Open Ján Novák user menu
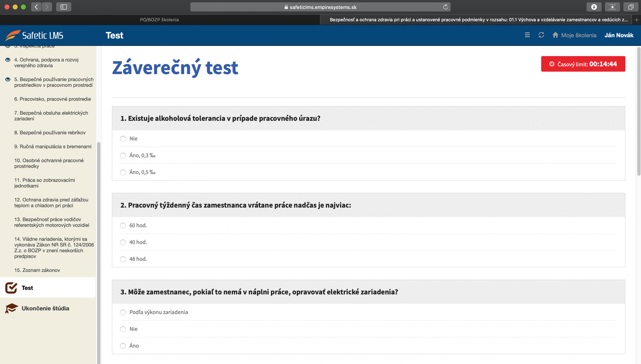Viewport: 641px width, 364px height. [619, 35]
